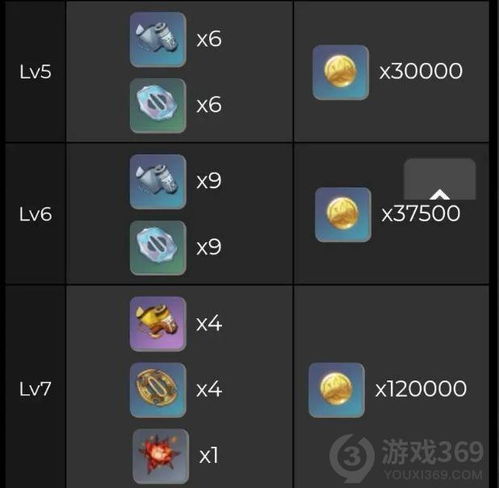The height and width of the screenshot is (488, 499).
Task: Select the Mora coin icon beside x30000
Action: click(341, 72)
